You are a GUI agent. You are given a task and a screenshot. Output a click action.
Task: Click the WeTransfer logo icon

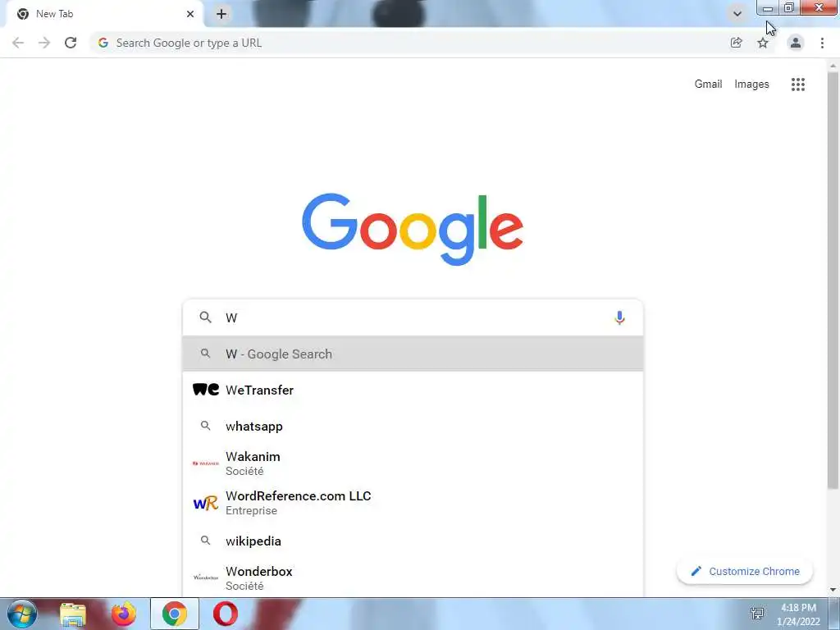pyautogui.click(x=206, y=390)
